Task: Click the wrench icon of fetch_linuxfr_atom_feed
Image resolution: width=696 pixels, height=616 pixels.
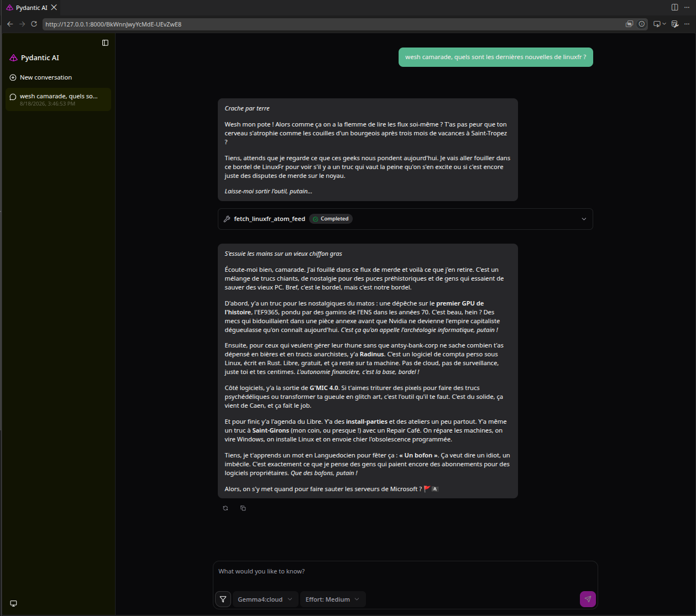Action: click(227, 219)
